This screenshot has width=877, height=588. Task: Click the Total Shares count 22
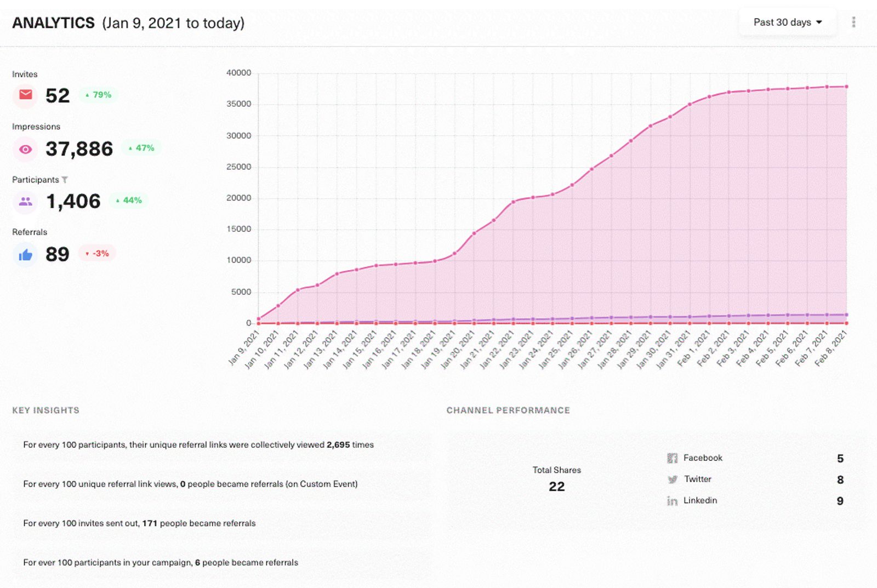click(x=556, y=487)
